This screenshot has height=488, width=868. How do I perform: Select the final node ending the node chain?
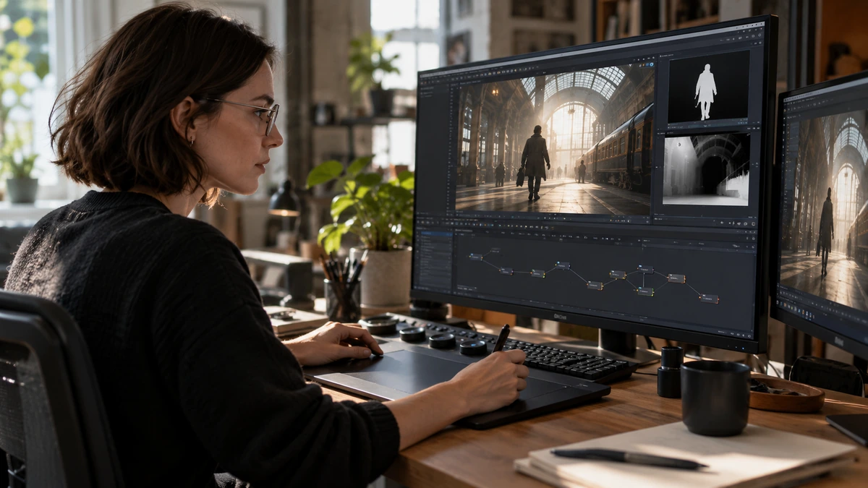click(709, 298)
